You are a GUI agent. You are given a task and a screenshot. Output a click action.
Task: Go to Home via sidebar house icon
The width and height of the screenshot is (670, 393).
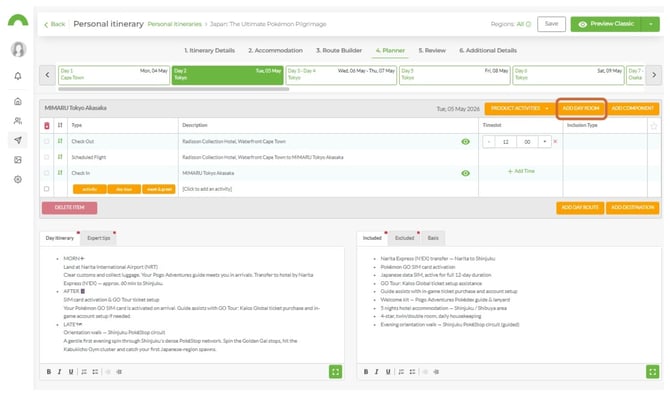coord(18,101)
